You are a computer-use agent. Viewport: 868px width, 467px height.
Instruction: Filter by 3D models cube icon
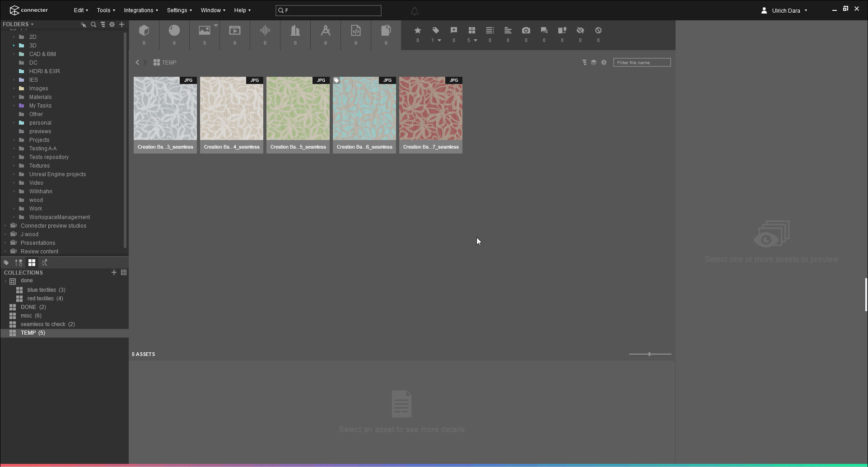click(x=144, y=30)
